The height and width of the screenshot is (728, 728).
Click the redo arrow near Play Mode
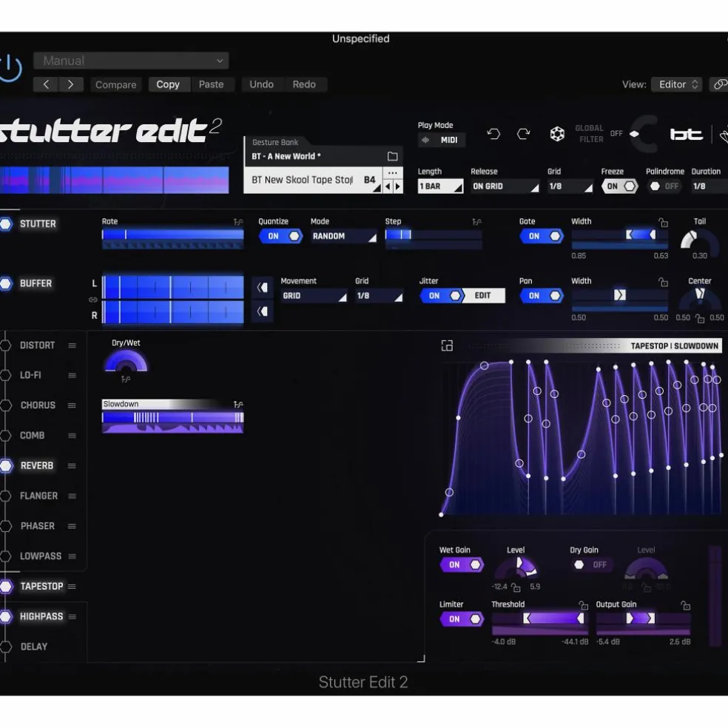click(x=524, y=134)
